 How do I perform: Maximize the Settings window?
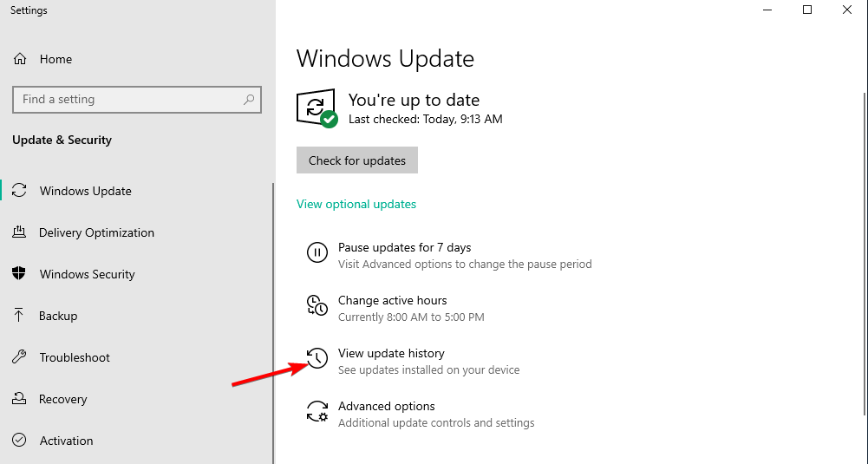807,10
